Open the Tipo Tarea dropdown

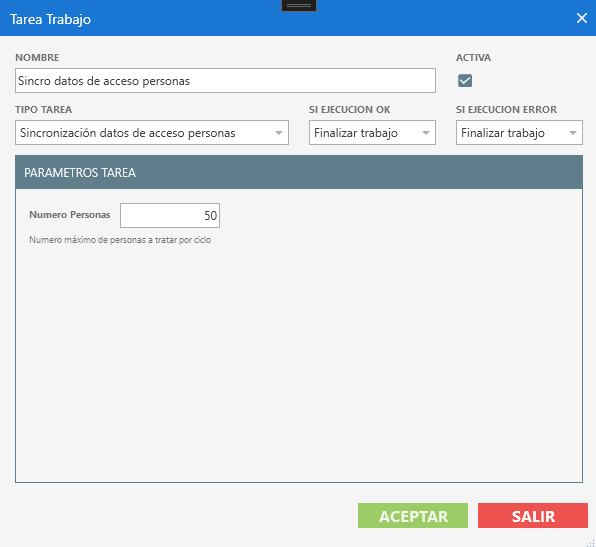click(152, 133)
